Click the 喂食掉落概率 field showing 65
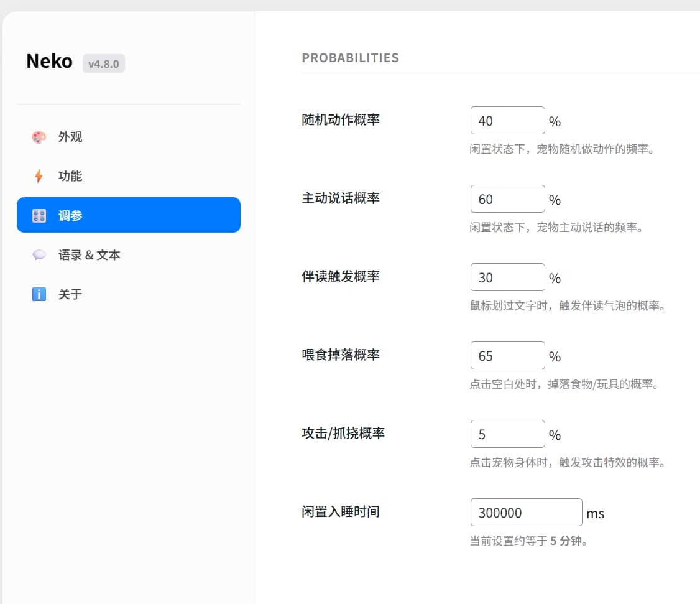 point(507,356)
